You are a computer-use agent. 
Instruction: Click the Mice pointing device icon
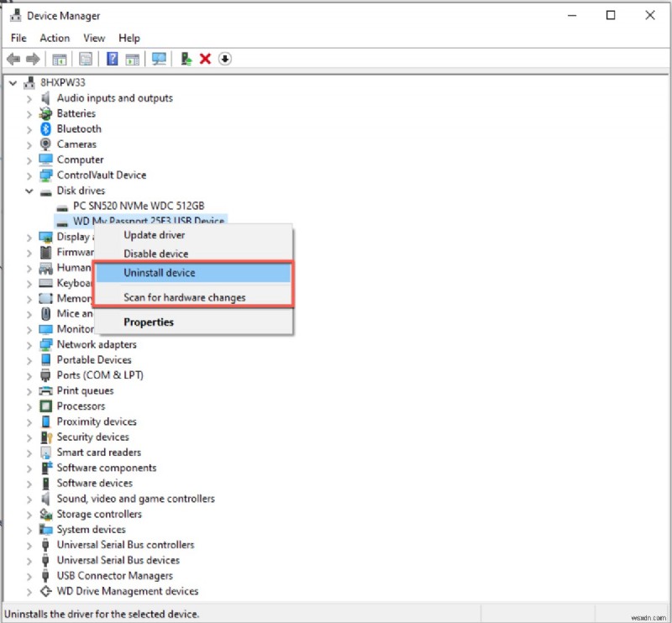(x=45, y=313)
